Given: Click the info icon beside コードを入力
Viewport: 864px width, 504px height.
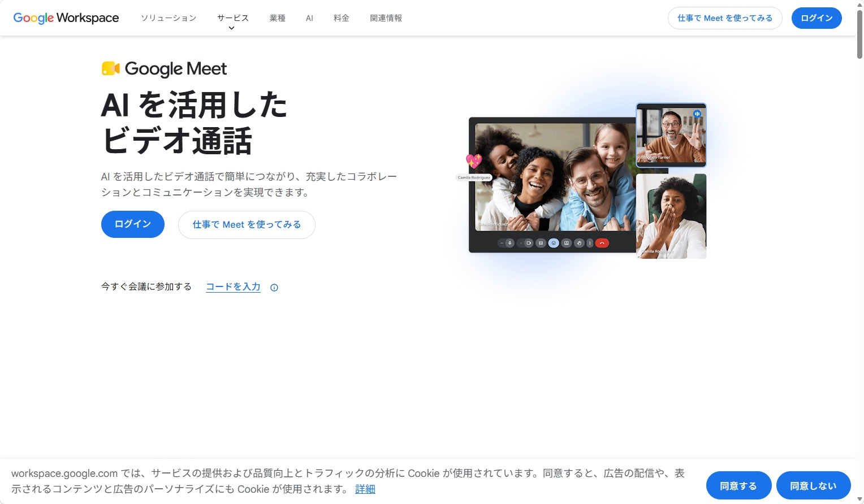Looking at the screenshot, I should [x=274, y=288].
